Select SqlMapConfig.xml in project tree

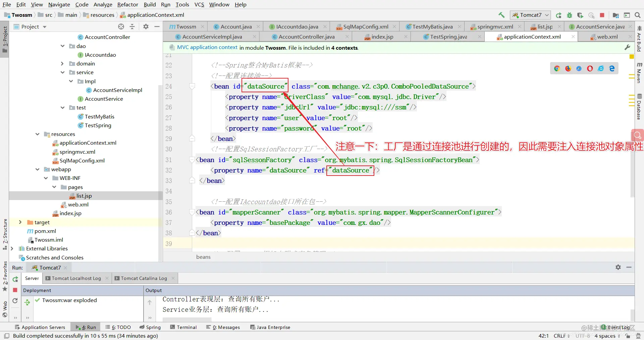click(82, 160)
